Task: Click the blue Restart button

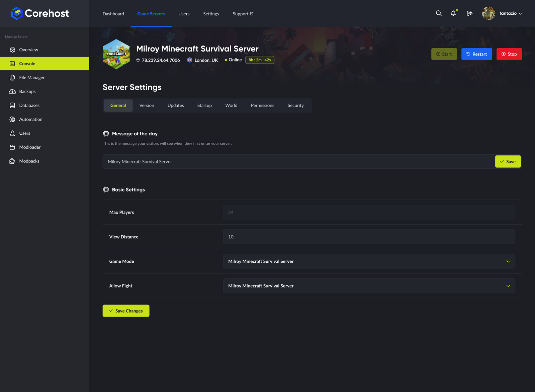Action: click(476, 54)
